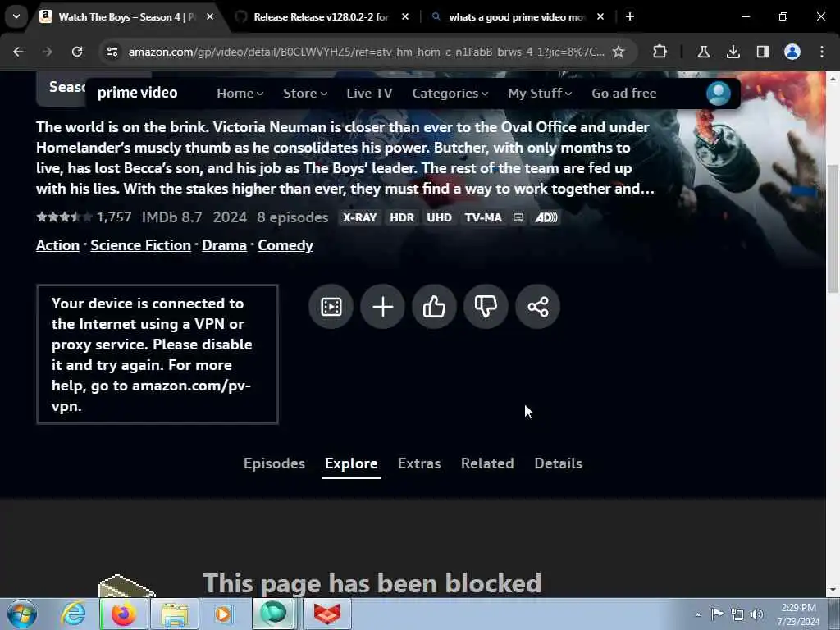Show hidden system tray icons
The image size is (840, 630).
click(x=697, y=614)
